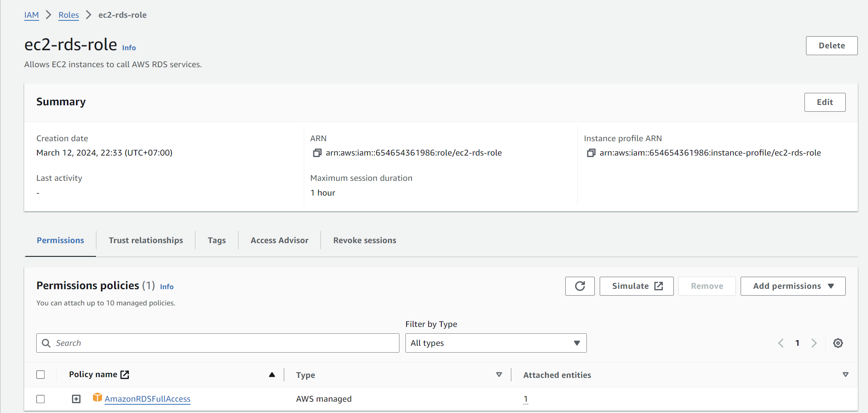Go to previous page of policies

click(781, 343)
